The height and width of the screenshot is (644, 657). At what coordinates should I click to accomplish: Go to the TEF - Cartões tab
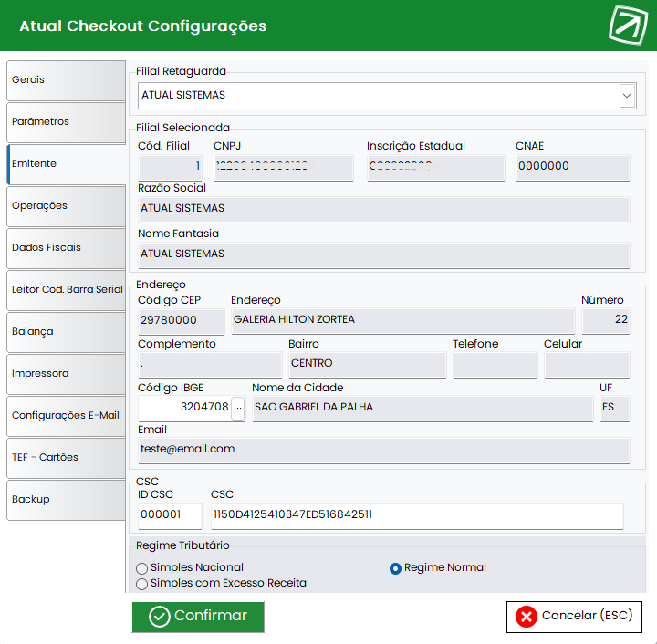67,458
